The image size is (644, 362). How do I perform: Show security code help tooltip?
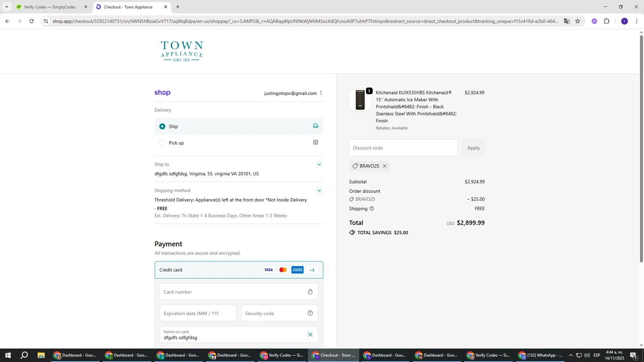(x=310, y=313)
